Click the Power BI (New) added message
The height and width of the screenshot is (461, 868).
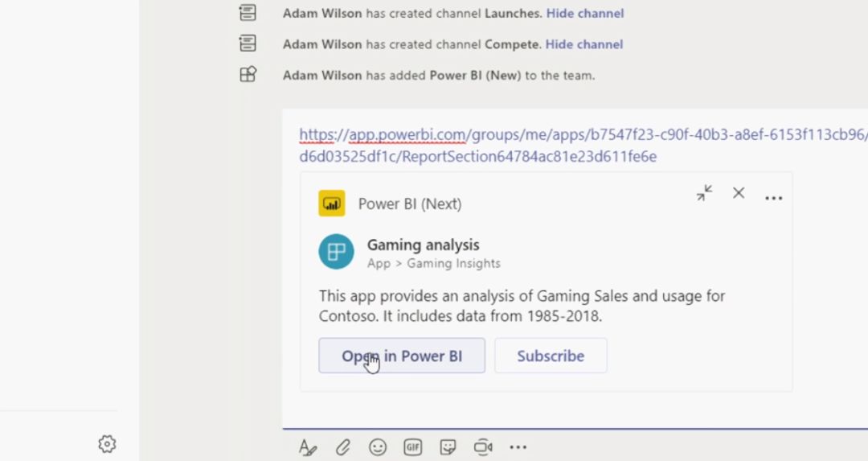click(x=439, y=76)
